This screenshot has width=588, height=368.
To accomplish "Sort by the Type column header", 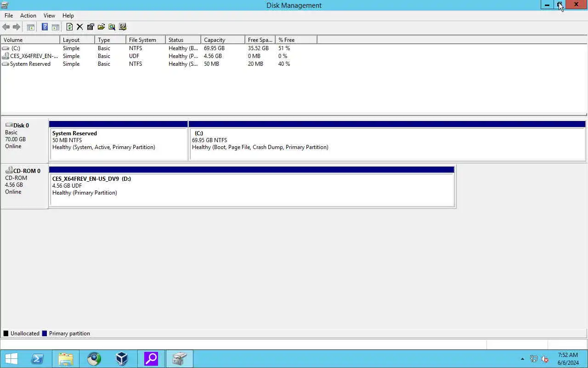I will click(x=110, y=40).
